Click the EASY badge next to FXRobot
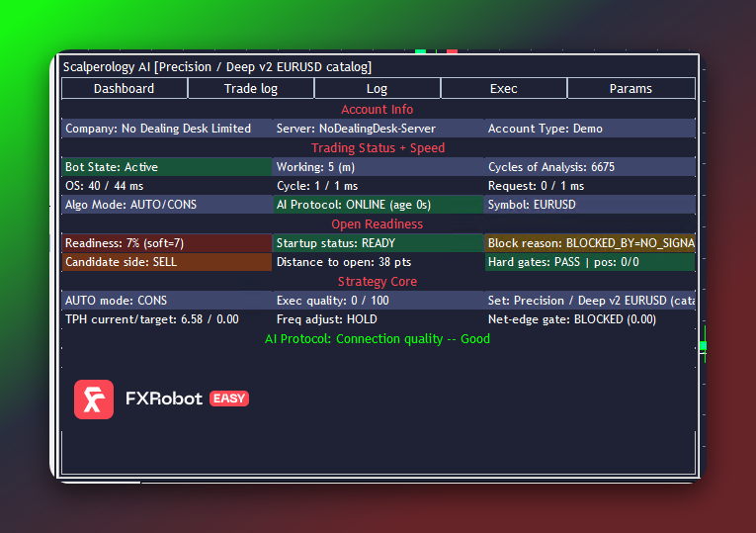This screenshot has height=533, width=756. click(x=229, y=399)
